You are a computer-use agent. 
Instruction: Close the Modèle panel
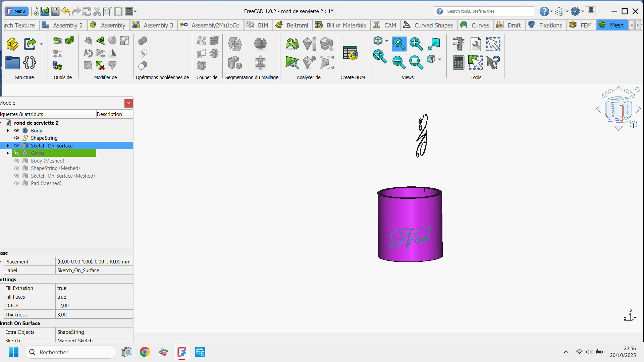[128, 103]
